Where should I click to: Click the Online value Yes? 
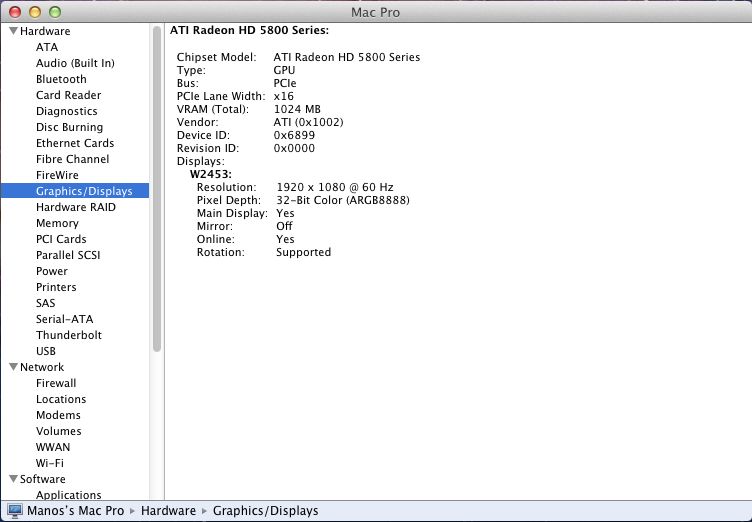tap(285, 239)
